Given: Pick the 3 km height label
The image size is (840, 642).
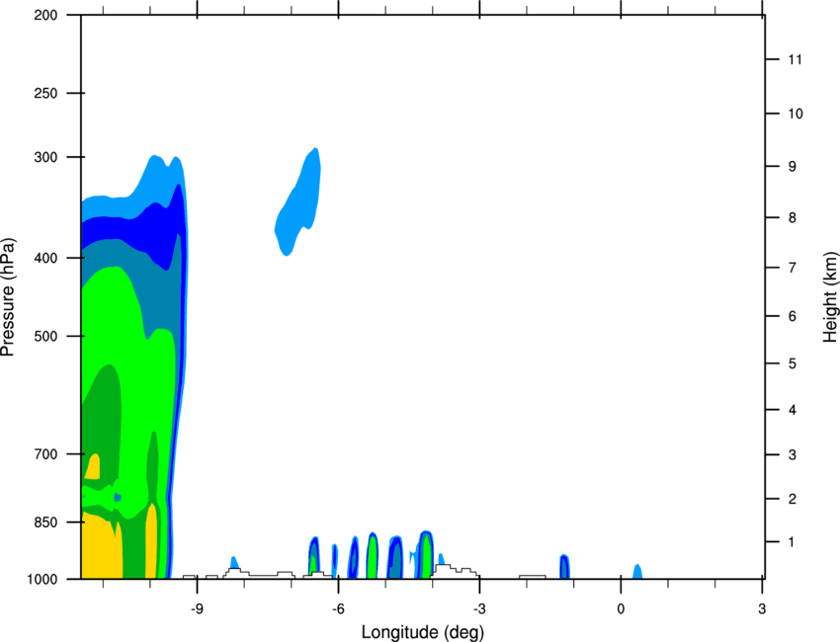Looking at the screenshot, I should (x=793, y=454).
